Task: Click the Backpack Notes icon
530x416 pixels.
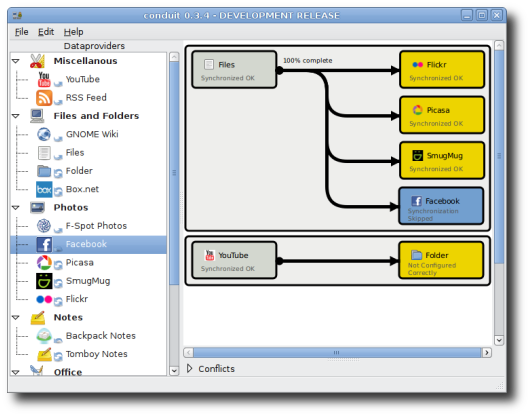Action: (x=44, y=336)
